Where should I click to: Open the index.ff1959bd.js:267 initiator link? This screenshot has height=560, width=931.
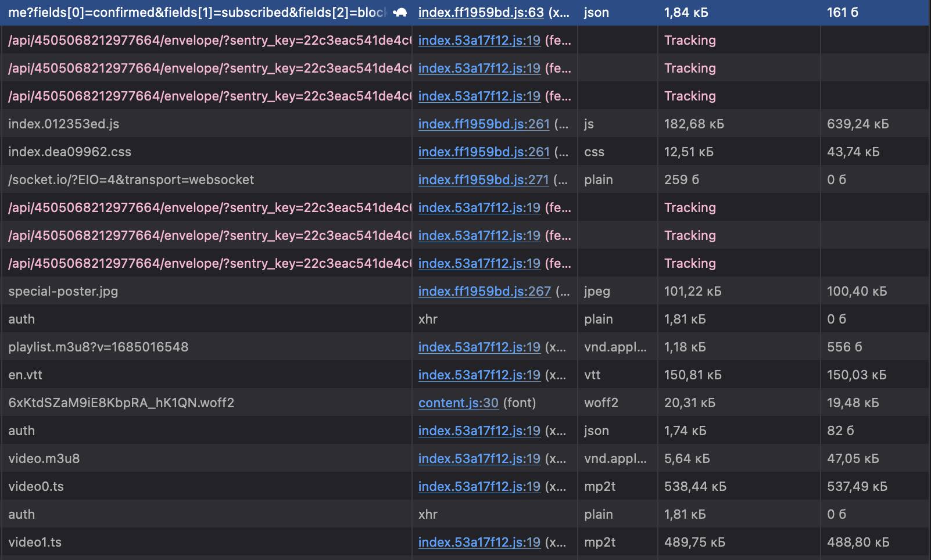(x=484, y=291)
